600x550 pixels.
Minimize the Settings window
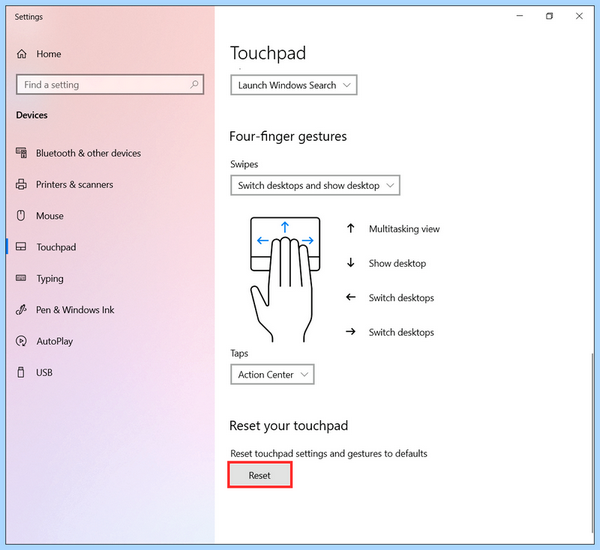[520, 16]
